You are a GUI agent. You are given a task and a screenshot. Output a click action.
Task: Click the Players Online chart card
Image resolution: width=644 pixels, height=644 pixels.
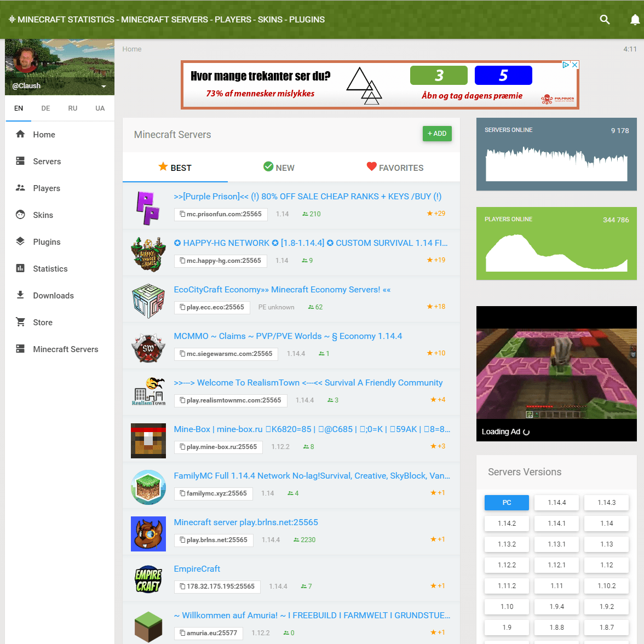[x=556, y=244]
